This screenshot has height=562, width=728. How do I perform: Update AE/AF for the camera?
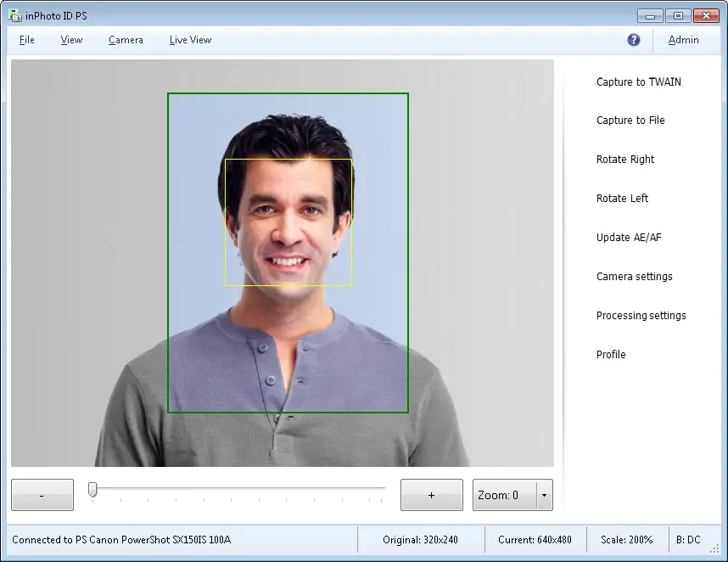629,238
